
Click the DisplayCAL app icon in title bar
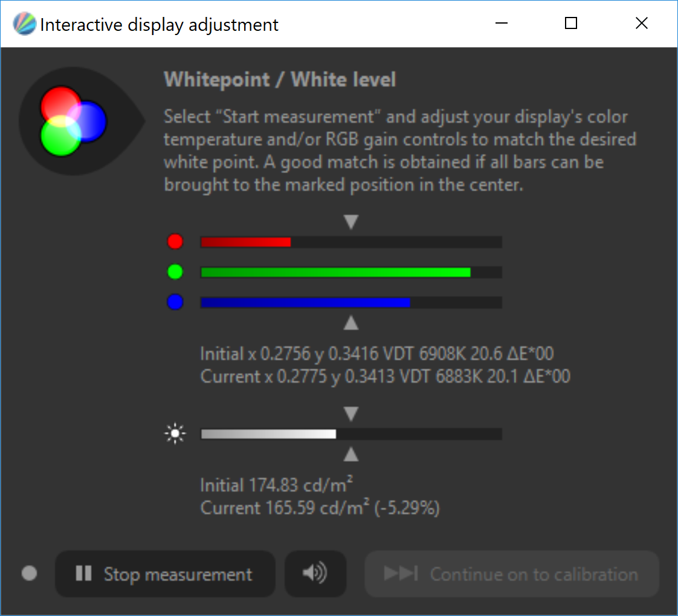[24, 24]
